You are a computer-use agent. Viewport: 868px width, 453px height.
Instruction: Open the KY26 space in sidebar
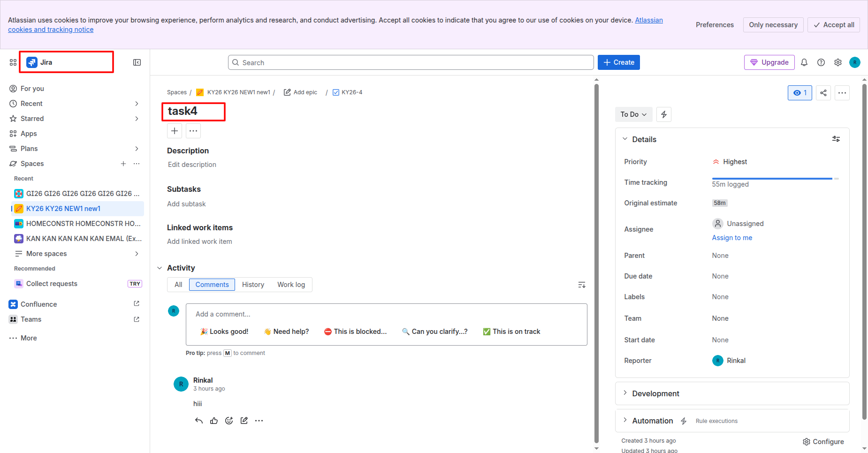pyautogui.click(x=77, y=209)
